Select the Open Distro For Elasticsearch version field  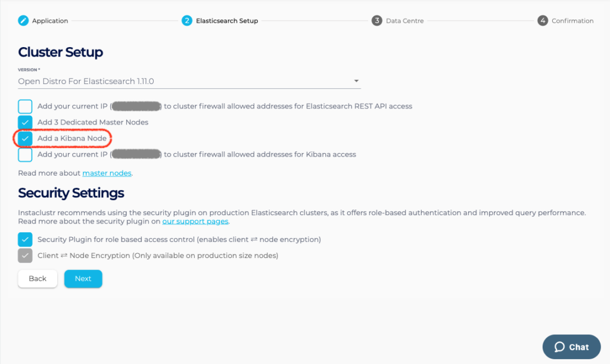point(179,81)
